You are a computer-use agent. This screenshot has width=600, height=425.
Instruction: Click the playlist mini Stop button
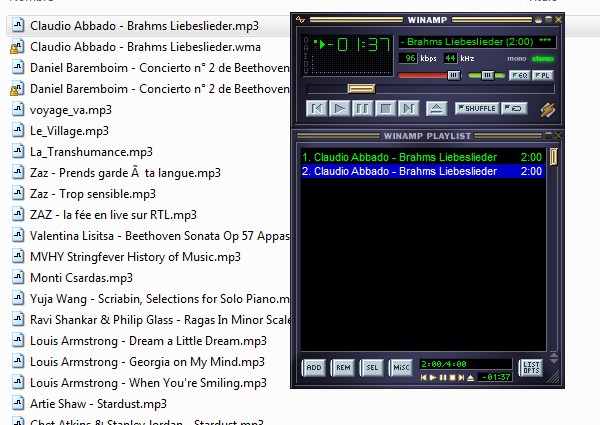[452, 378]
